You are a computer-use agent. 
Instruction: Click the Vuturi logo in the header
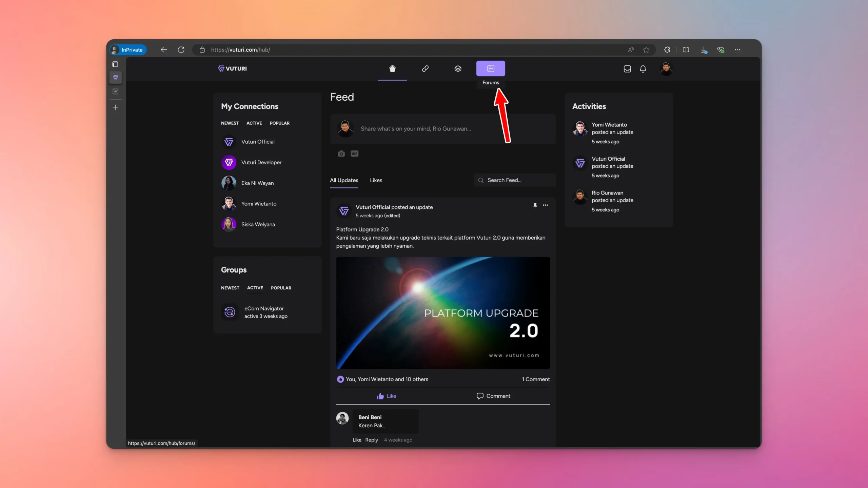tap(232, 68)
